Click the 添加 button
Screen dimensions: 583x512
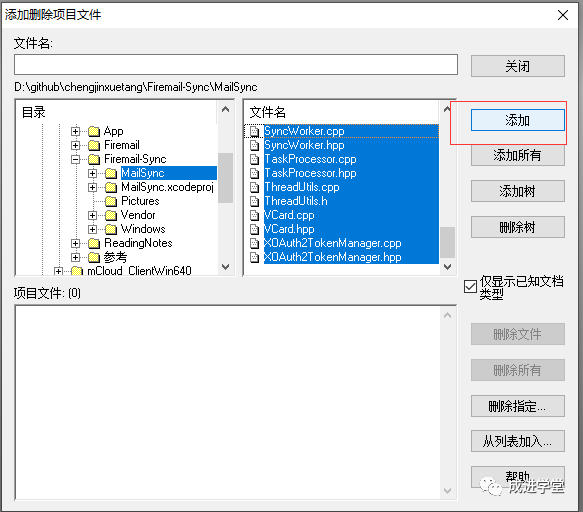click(x=518, y=120)
